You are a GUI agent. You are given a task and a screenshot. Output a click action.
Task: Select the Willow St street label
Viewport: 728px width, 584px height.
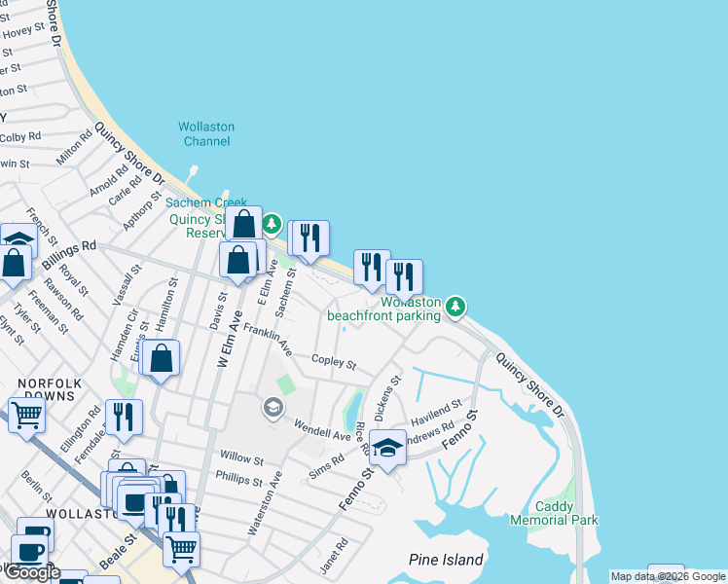click(241, 457)
